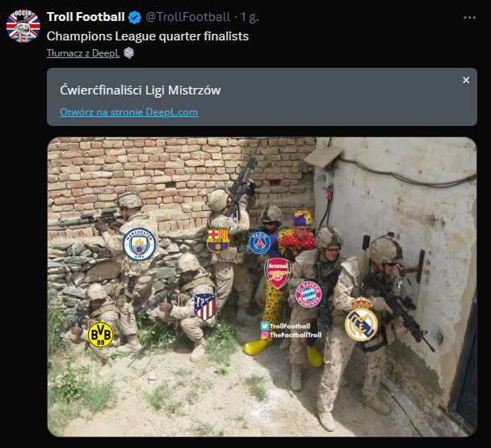Click the Tłumacz z DeepL link
Image resolution: width=491 pixels, height=448 pixels.
83,53
